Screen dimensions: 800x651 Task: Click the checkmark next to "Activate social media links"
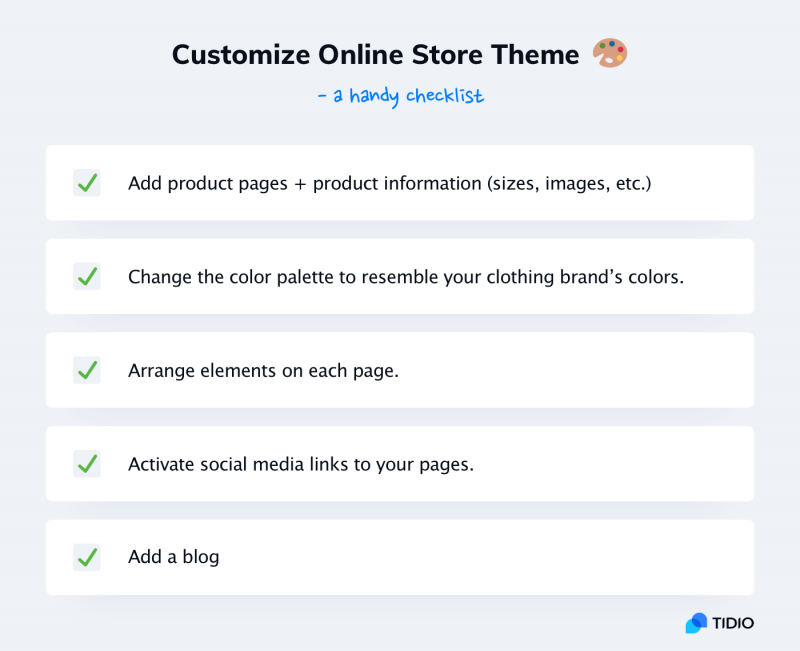click(x=87, y=464)
